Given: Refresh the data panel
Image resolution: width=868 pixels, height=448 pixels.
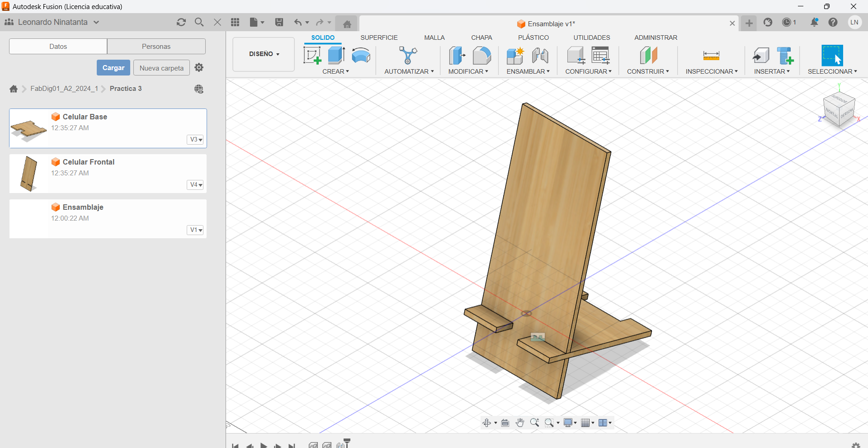Looking at the screenshot, I should (181, 22).
